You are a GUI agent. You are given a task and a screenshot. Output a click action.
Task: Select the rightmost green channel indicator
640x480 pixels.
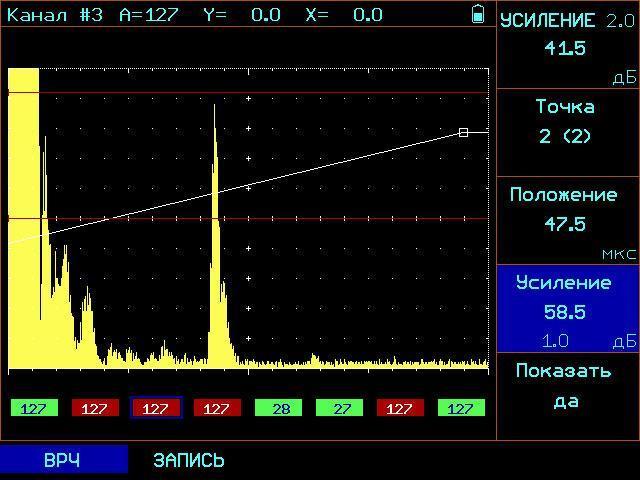461,408
